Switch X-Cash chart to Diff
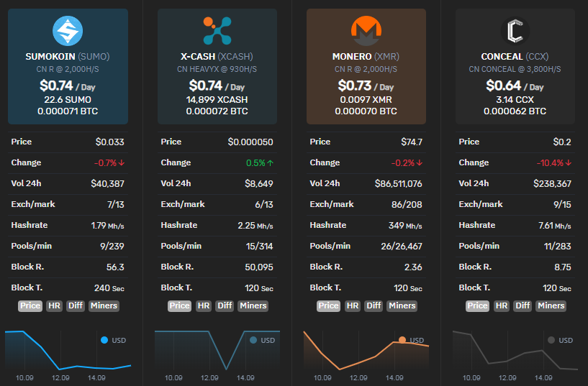 (x=225, y=306)
